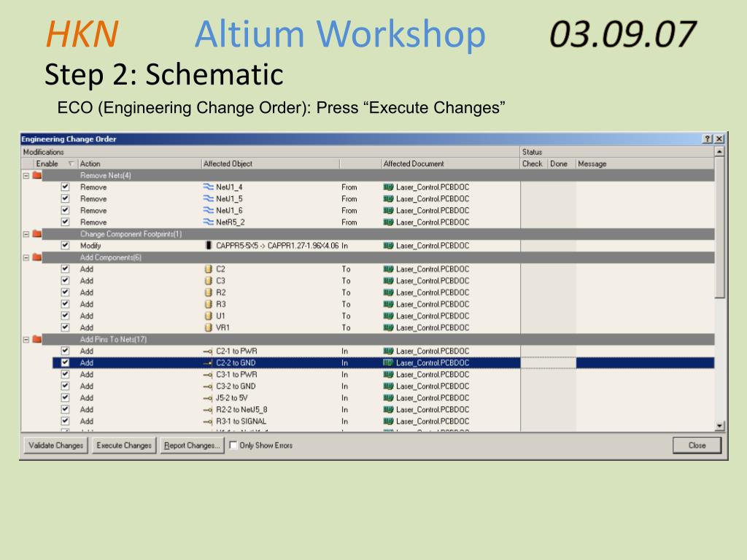Click the Add Pins To Nets folder icon
Viewport: 747px width, 560px height.
click(x=36, y=340)
